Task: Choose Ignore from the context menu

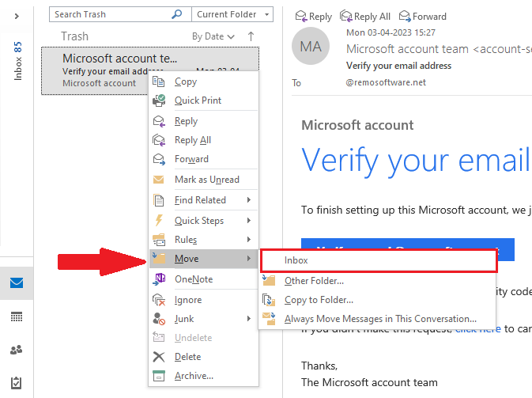Action: tap(204, 300)
